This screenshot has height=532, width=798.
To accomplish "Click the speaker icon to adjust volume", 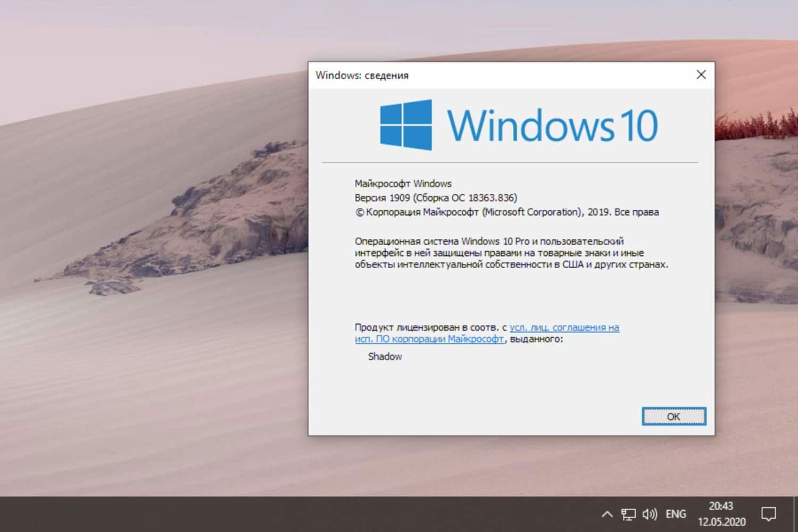I will tap(650, 513).
